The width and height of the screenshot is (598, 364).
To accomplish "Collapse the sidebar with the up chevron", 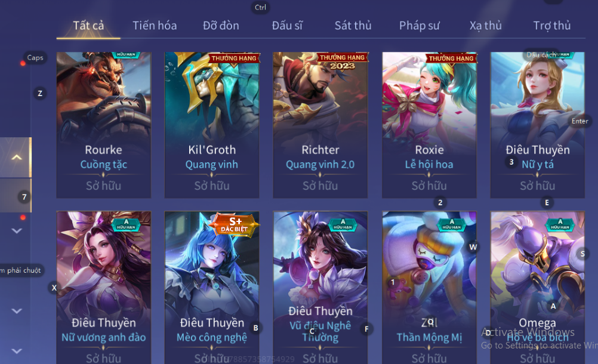I will 16,157.
